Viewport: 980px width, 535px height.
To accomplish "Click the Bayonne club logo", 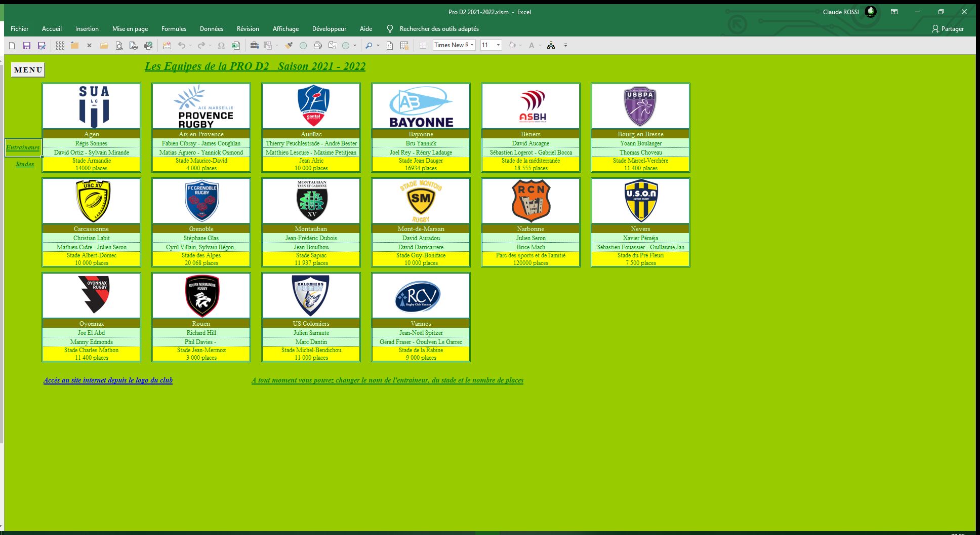I will coord(421,106).
